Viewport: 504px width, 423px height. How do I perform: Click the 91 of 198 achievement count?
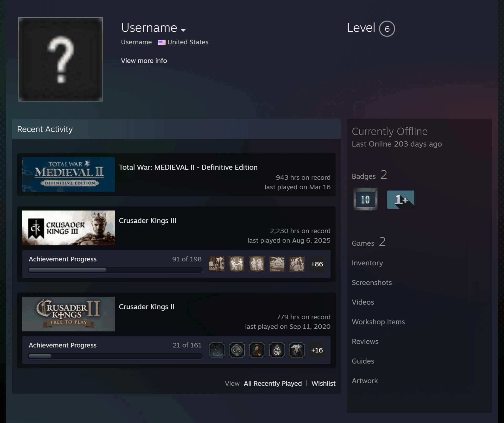187,259
